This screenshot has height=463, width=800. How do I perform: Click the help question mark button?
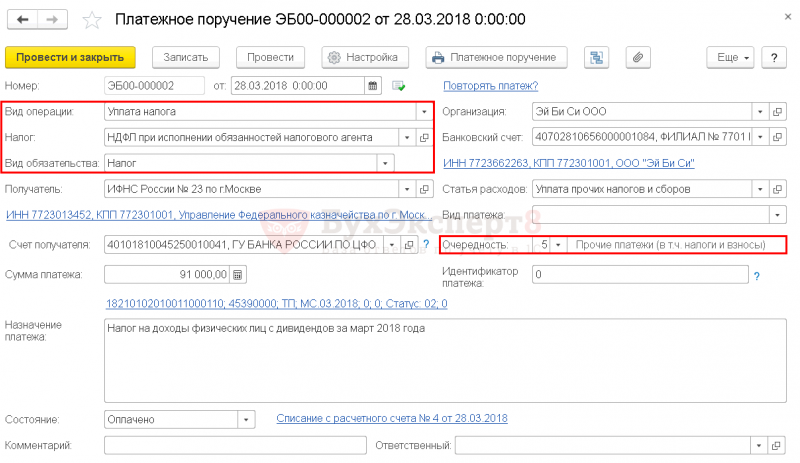click(x=773, y=57)
